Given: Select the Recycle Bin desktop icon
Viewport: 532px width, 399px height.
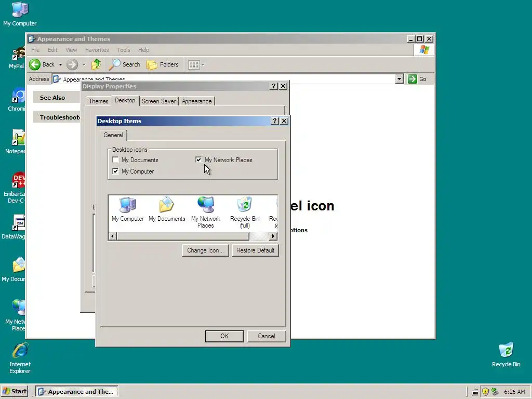Looking at the screenshot, I should pyautogui.click(x=506, y=355).
